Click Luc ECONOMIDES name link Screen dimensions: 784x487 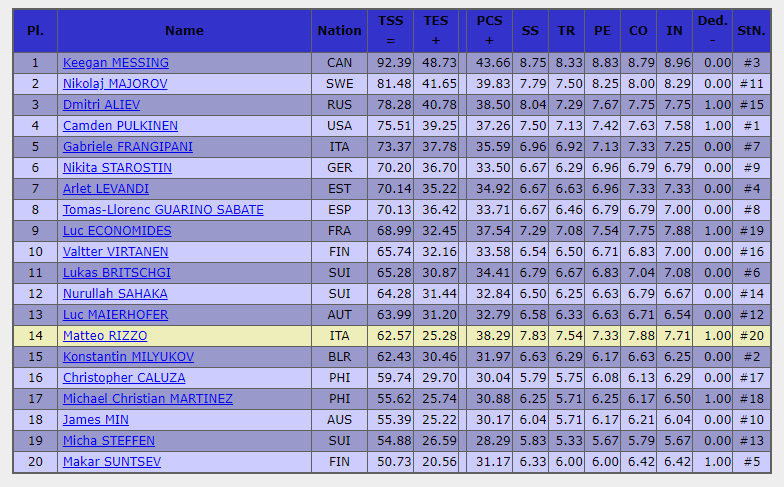coord(117,231)
